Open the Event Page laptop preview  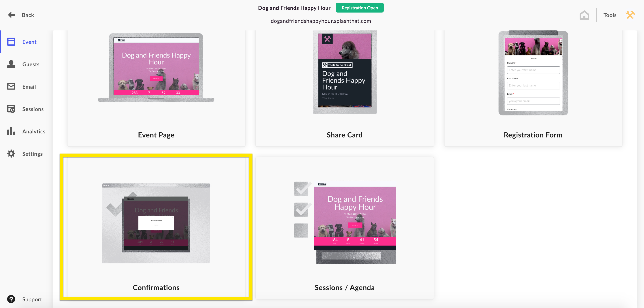point(156,68)
